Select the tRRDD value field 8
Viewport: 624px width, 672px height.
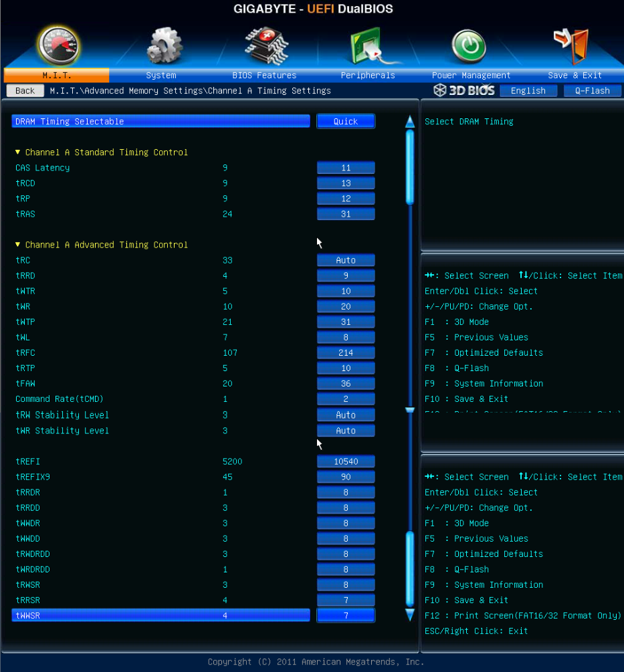[346, 508]
